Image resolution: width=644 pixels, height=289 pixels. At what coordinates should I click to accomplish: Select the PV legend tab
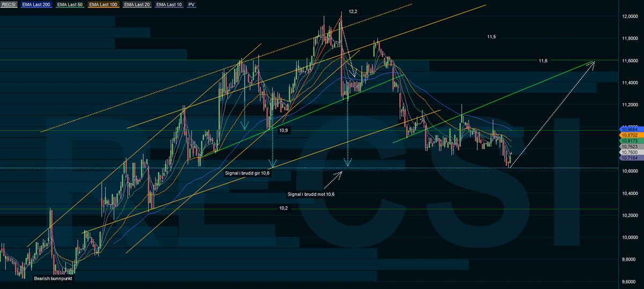(x=192, y=4)
